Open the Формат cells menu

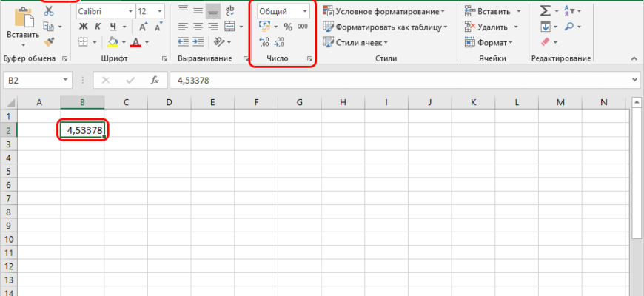489,43
